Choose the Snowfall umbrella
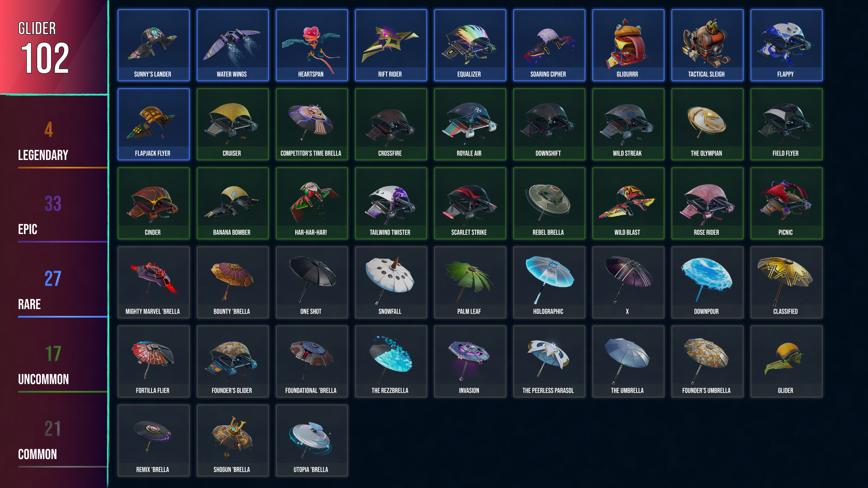Screen dimensions: 868x488 [x=391, y=282]
